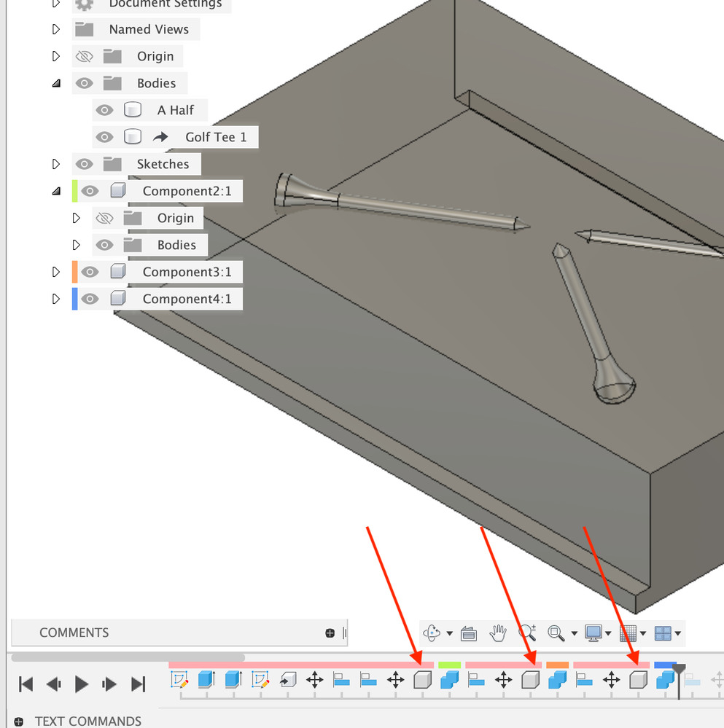The width and height of the screenshot is (724, 728).
Task: Click the Named Views folder icon
Action: pos(85,29)
